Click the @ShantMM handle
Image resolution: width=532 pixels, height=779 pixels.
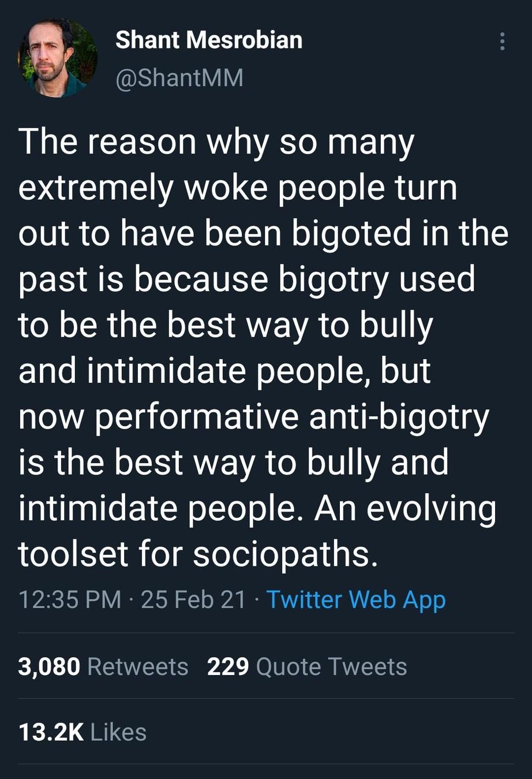[x=179, y=77]
